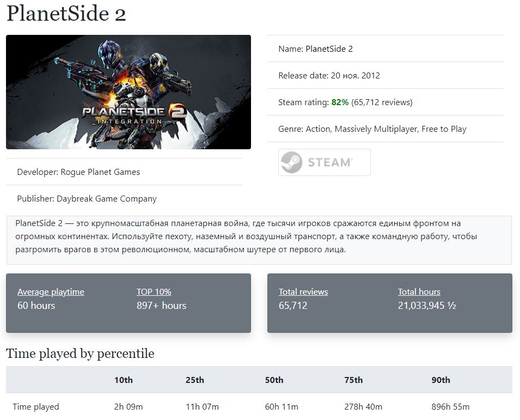Click the Time played by percentile heading
Screen dimensions: 520x420
[80, 354]
